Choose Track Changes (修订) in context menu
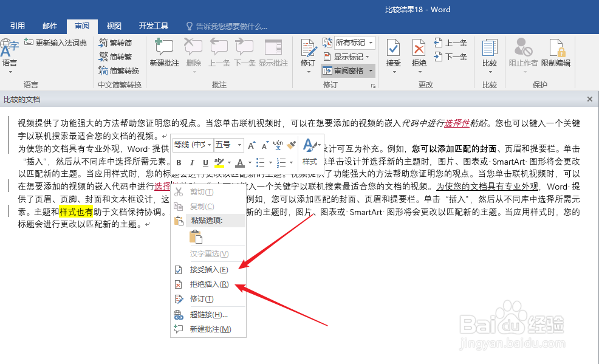 coord(208,299)
